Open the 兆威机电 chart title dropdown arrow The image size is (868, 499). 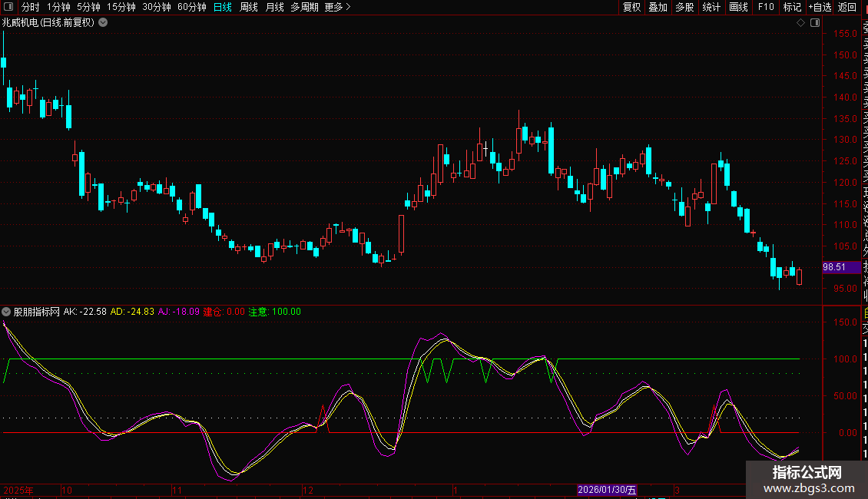tap(103, 23)
